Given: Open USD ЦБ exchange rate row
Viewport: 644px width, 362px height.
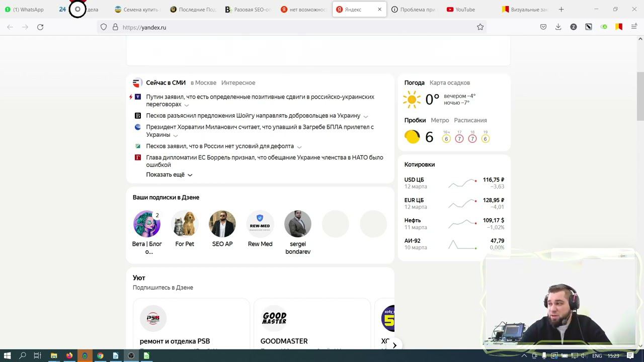Looking at the screenshot, I should click(454, 183).
